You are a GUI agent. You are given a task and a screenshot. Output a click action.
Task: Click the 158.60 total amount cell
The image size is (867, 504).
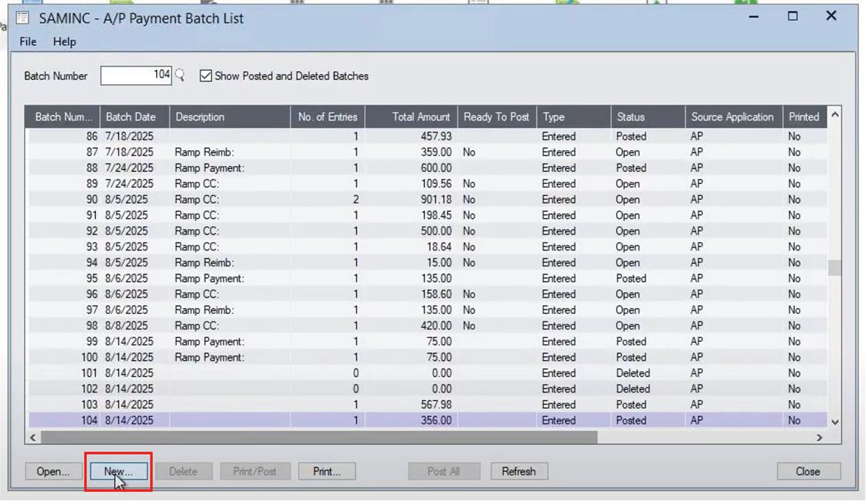coord(411,294)
